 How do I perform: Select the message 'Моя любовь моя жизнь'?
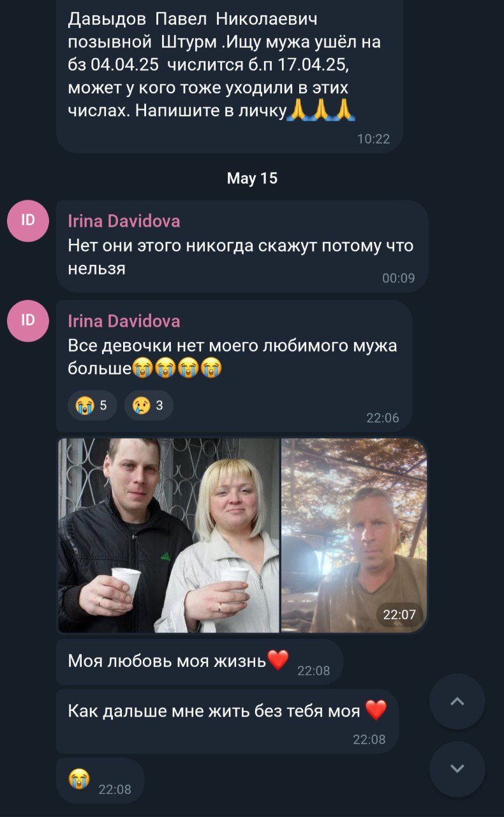pos(200,662)
